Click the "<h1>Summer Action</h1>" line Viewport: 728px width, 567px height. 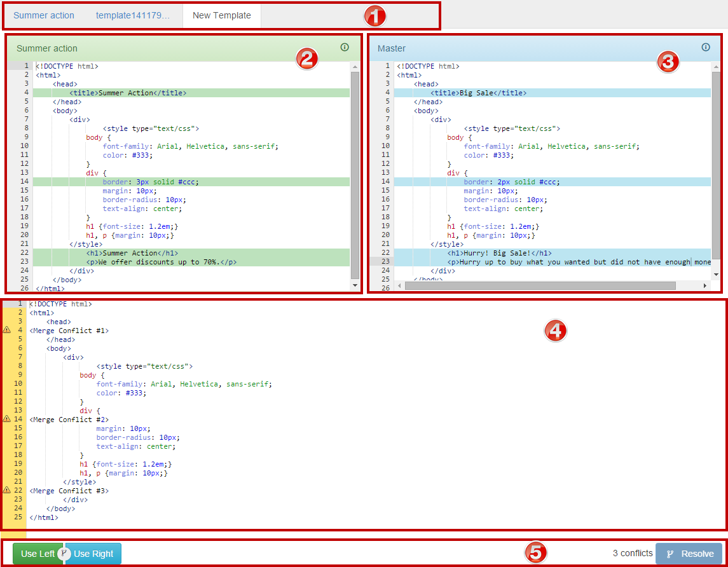[x=191, y=253]
